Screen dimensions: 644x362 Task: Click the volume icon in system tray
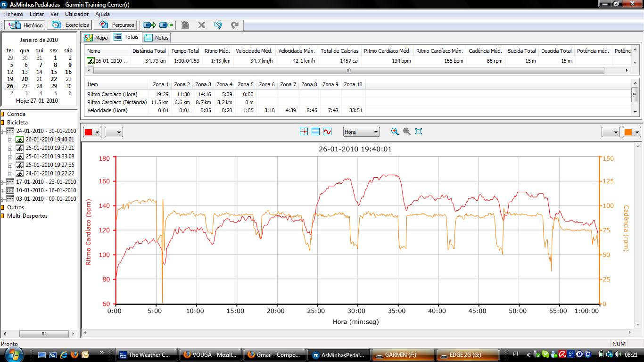click(x=618, y=354)
